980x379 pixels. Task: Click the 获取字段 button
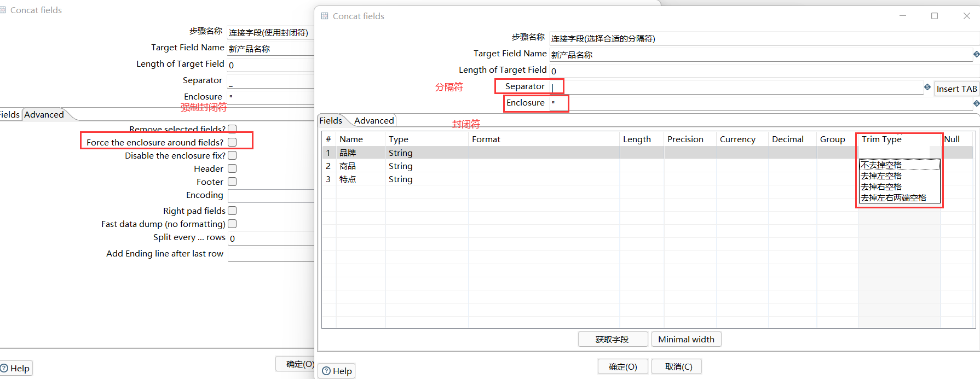pyautogui.click(x=613, y=339)
